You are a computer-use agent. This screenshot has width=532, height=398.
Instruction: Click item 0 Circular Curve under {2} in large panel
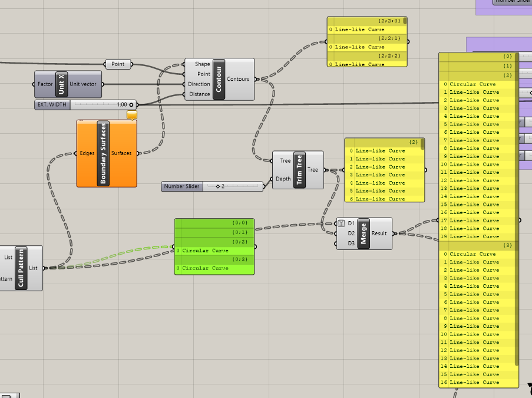pyautogui.click(x=477, y=84)
